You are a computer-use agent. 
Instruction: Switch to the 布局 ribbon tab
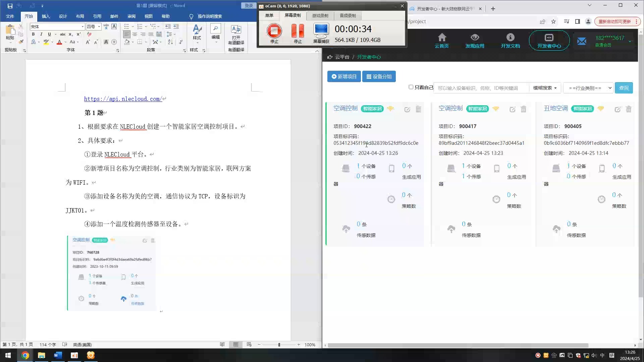click(x=80, y=16)
